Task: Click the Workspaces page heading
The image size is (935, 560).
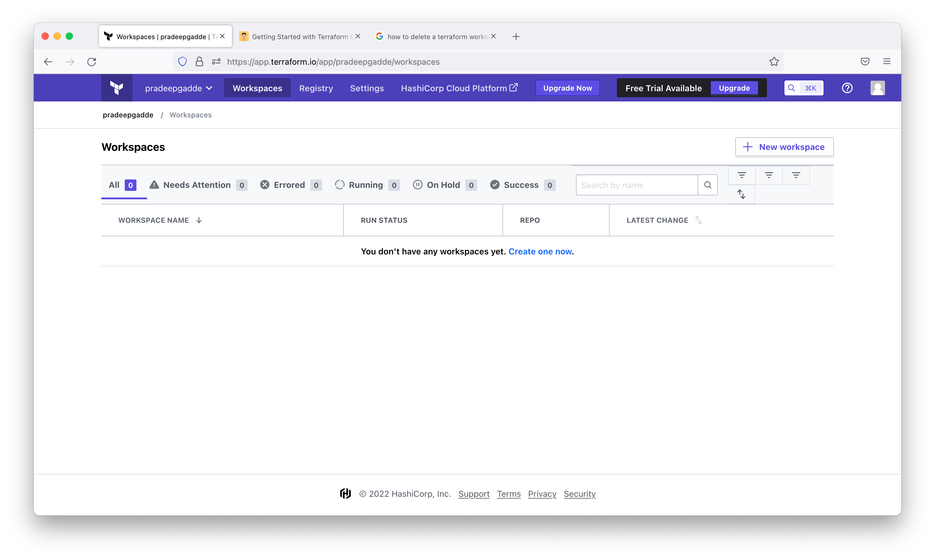Action: 133,147
